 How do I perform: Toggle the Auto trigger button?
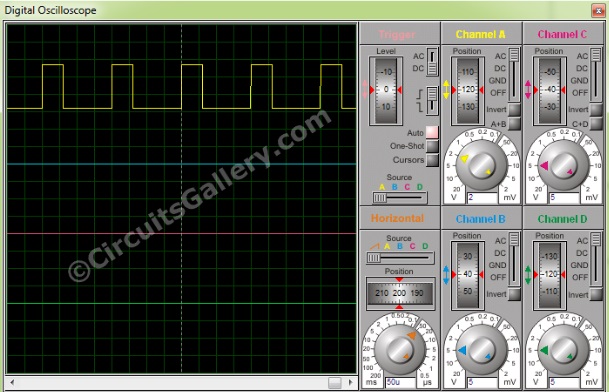[x=432, y=132]
